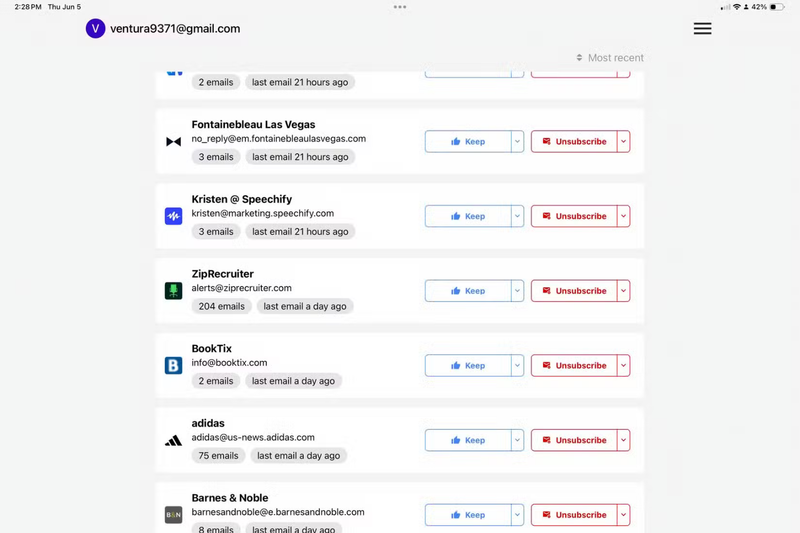The height and width of the screenshot is (533, 800).
Task: Unsubscribe from Fontainebleau Las Vegas
Action: click(573, 142)
